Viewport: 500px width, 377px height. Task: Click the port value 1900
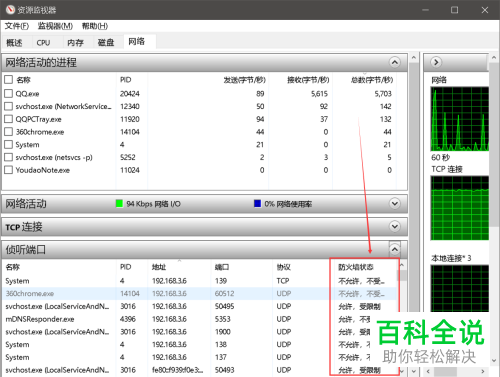pos(223,332)
